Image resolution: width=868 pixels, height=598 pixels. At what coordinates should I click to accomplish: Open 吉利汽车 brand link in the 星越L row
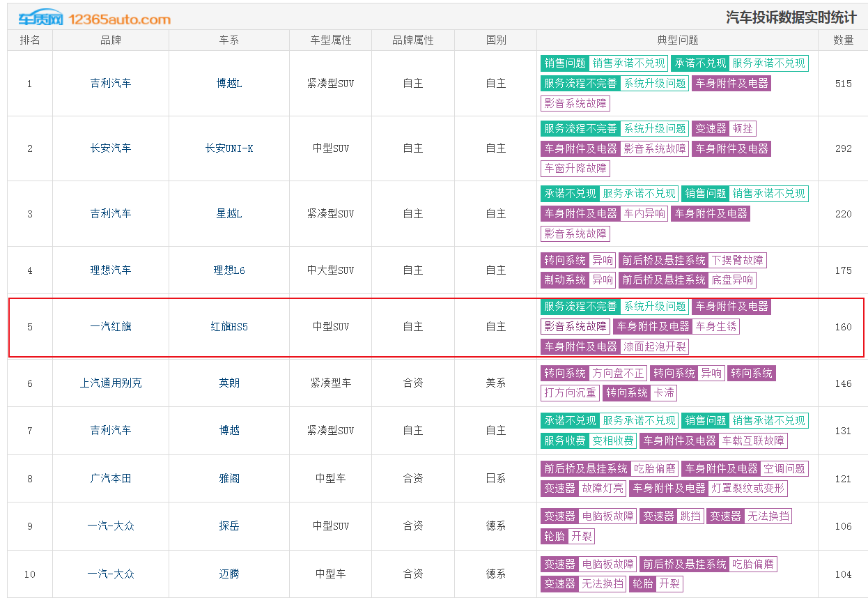click(111, 214)
